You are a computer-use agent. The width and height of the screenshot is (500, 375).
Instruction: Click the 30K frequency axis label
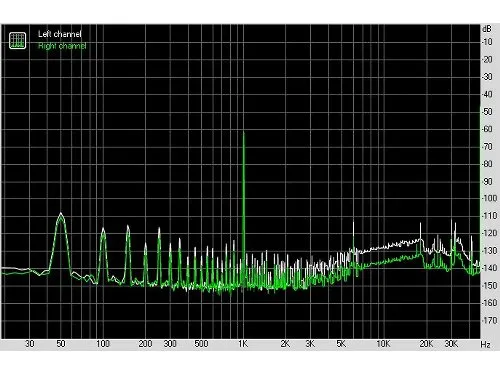(451, 344)
